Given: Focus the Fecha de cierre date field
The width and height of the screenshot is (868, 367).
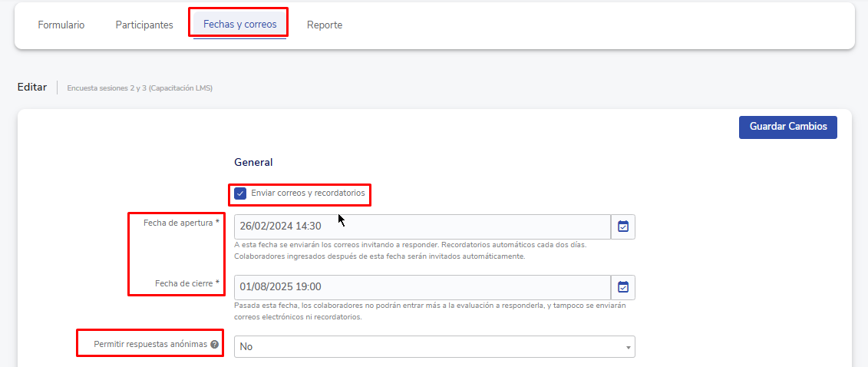Looking at the screenshot, I should [x=421, y=287].
